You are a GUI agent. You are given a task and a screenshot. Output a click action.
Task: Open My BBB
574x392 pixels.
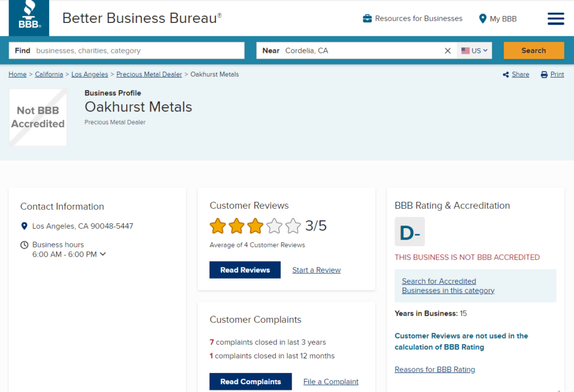pyautogui.click(x=498, y=19)
